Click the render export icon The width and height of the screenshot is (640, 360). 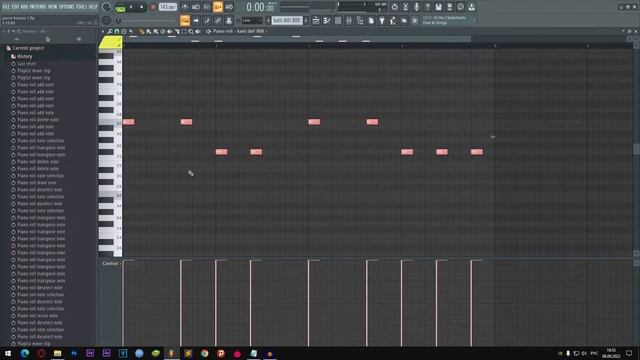pyautogui.click(x=449, y=7)
